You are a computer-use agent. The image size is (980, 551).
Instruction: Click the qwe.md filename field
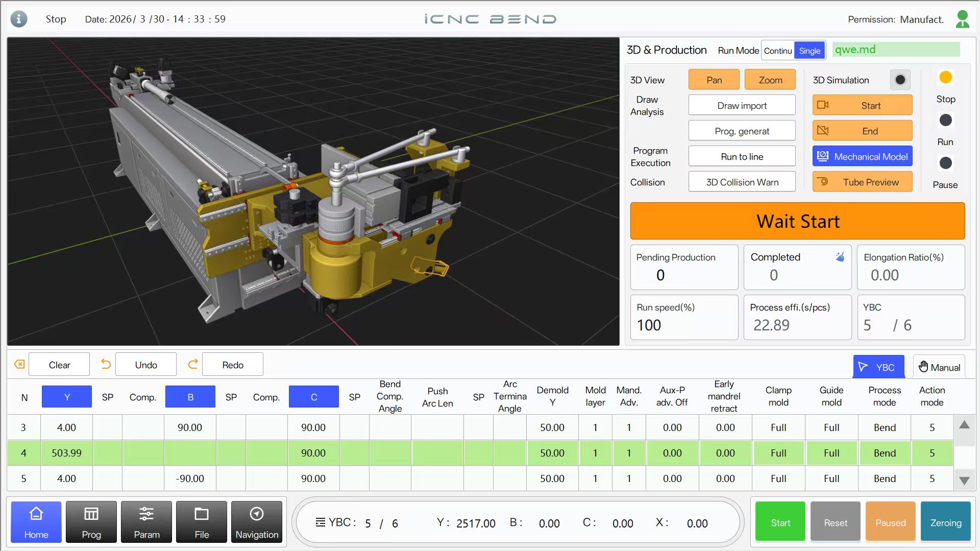pos(896,50)
